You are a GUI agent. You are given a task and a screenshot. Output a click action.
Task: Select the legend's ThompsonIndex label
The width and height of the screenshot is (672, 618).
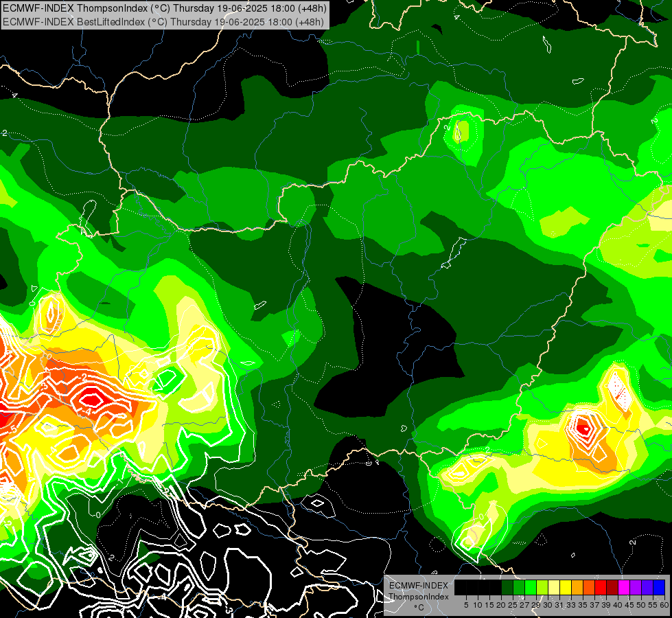click(419, 597)
